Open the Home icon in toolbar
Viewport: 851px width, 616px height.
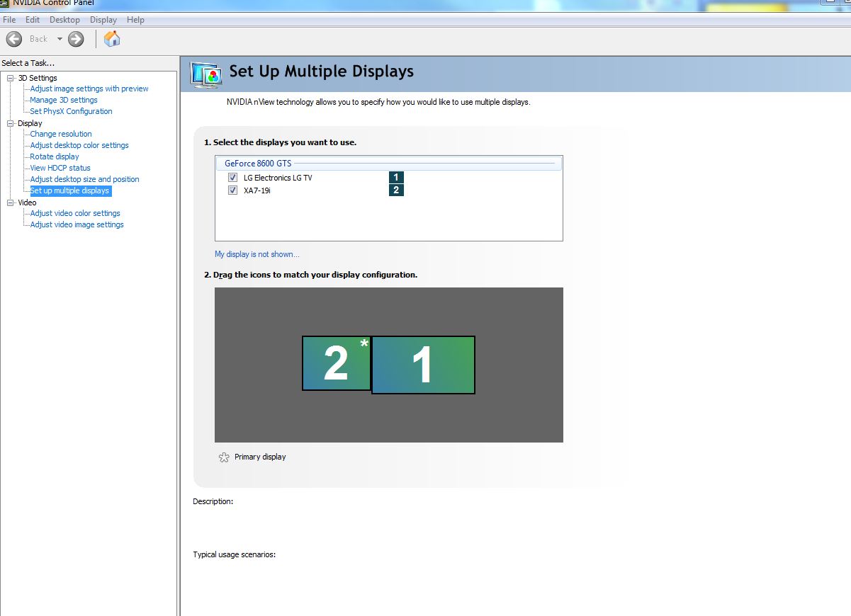pos(112,39)
